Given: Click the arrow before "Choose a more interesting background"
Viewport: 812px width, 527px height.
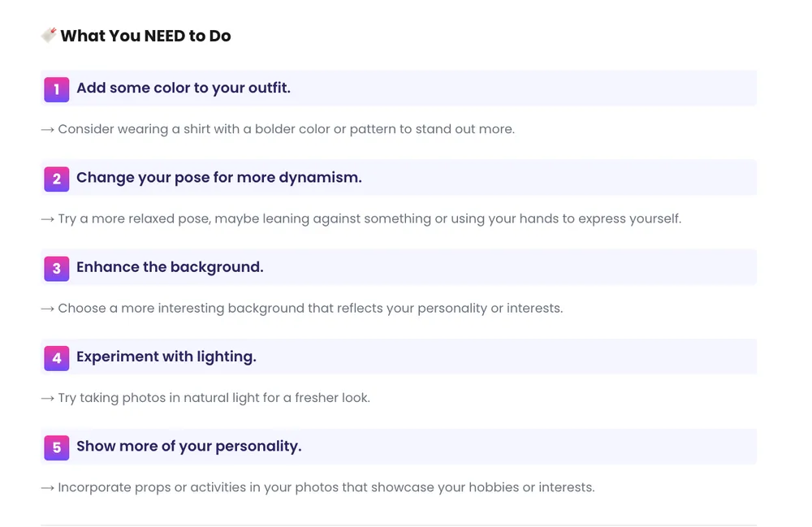Looking at the screenshot, I should pos(47,309).
